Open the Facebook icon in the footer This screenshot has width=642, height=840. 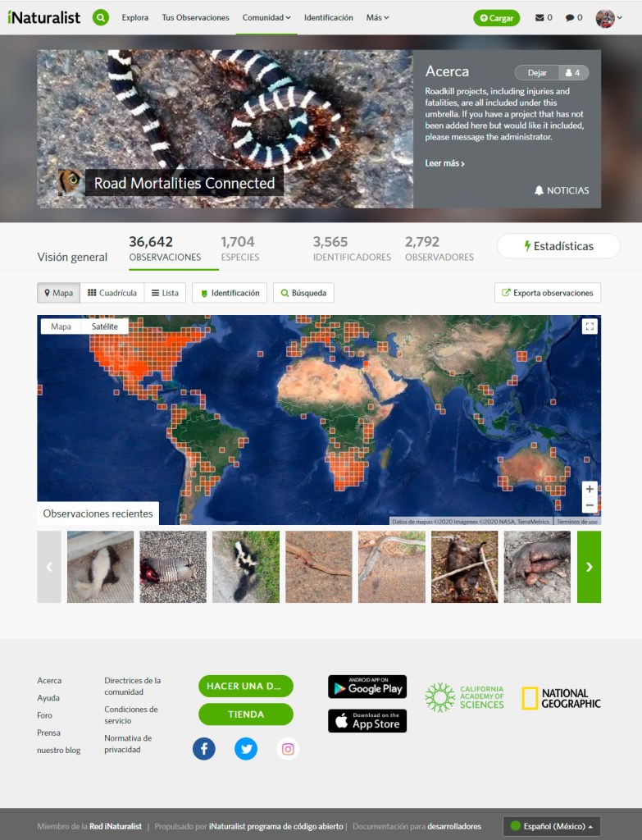pyautogui.click(x=204, y=748)
